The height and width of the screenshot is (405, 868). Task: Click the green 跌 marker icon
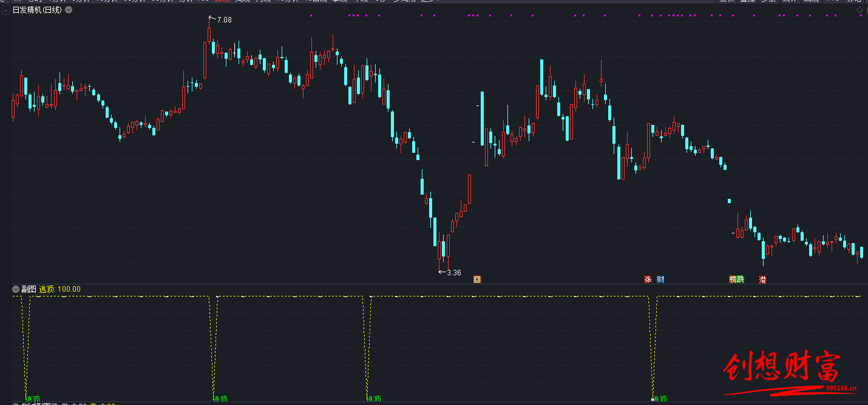point(741,279)
